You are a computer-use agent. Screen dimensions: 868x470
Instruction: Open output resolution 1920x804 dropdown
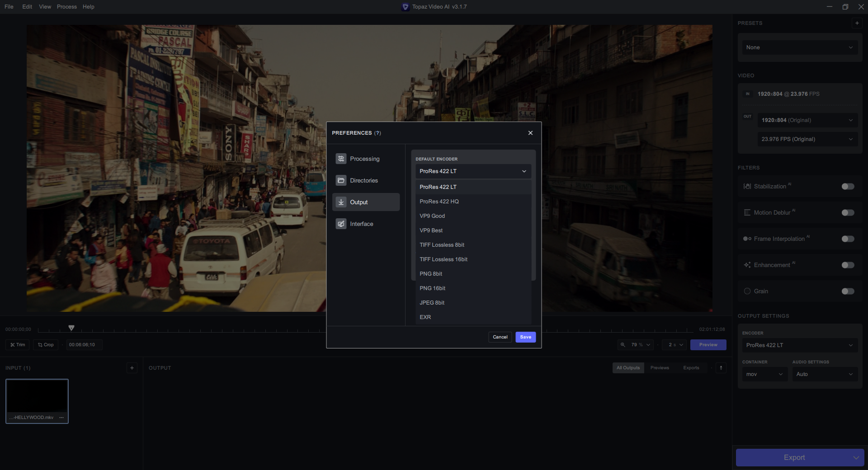click(x=807, y=120)
